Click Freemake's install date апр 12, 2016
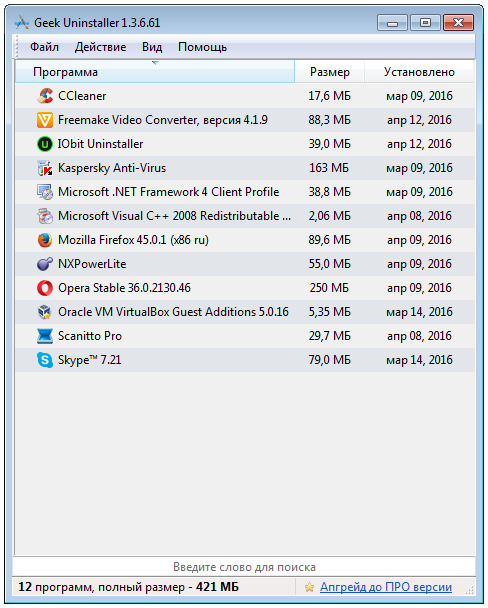Image resolution: width=488 pixels, height=608 pixels. coord(419,120)
